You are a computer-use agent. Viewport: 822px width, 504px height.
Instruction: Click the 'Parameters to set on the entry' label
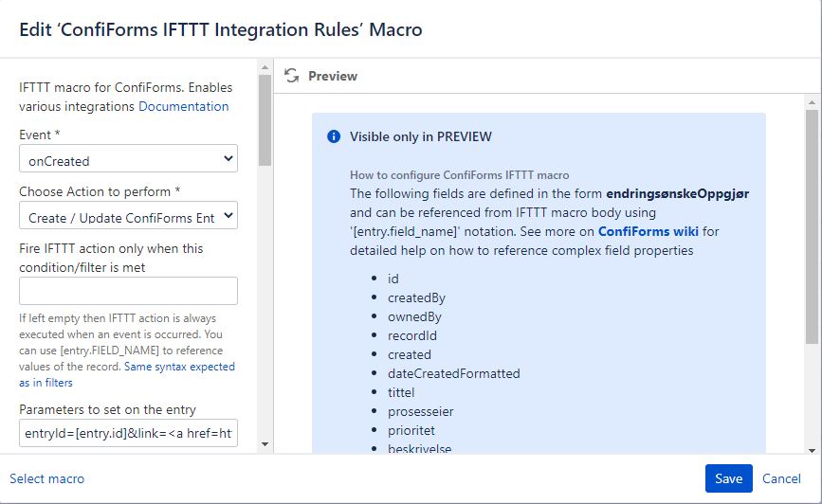pyautogui.click(x=107, y=409)
